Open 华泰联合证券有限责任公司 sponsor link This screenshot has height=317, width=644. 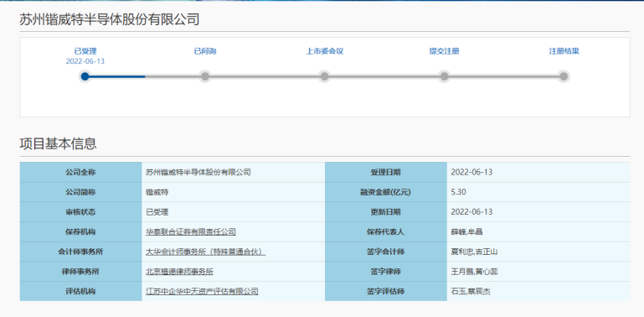pyautogui.click(x=191, y=232)
